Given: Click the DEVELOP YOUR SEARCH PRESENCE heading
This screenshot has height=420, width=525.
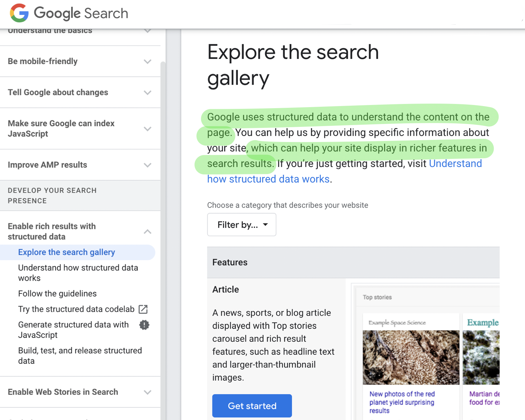Looking at the screenshot, I should (52, 196).
